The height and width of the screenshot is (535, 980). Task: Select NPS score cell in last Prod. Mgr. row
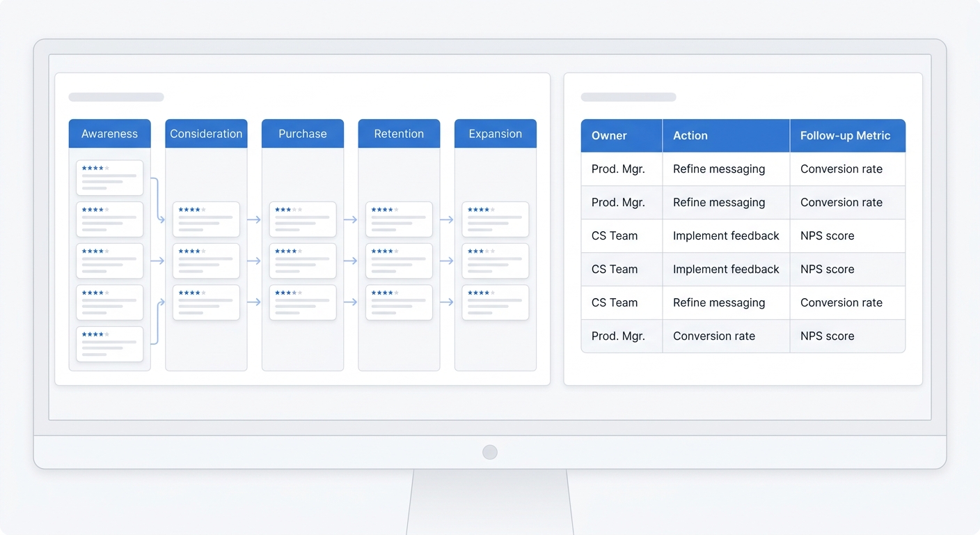tap(848, 336)
